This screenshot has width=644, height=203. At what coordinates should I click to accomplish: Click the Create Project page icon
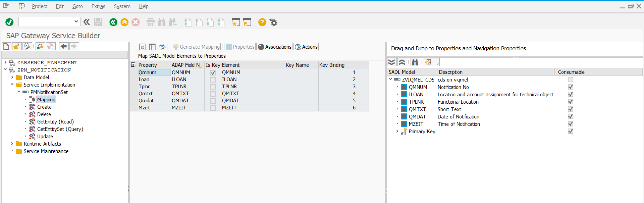click(x=6, y=46)
